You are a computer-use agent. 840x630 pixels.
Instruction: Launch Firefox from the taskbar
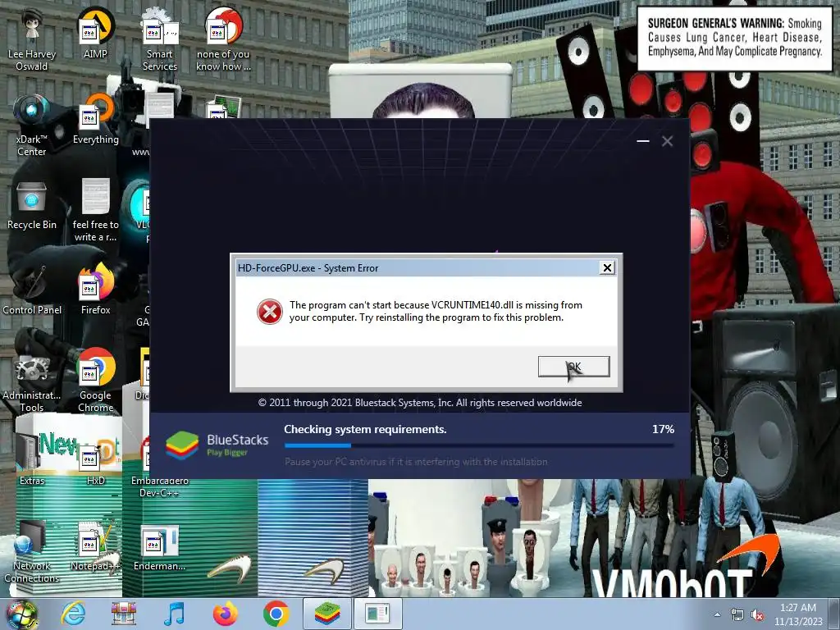pos(225,614)
